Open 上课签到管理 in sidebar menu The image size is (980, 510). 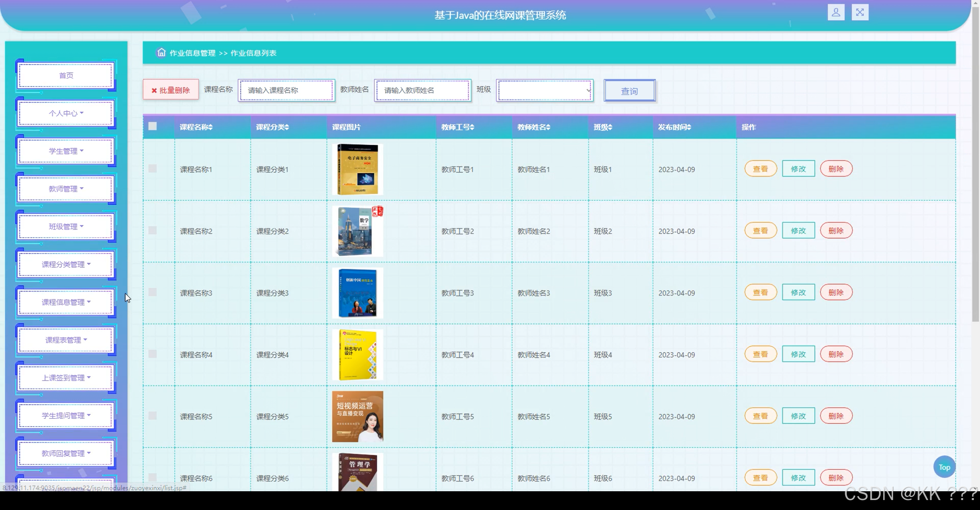coord(66,378)
